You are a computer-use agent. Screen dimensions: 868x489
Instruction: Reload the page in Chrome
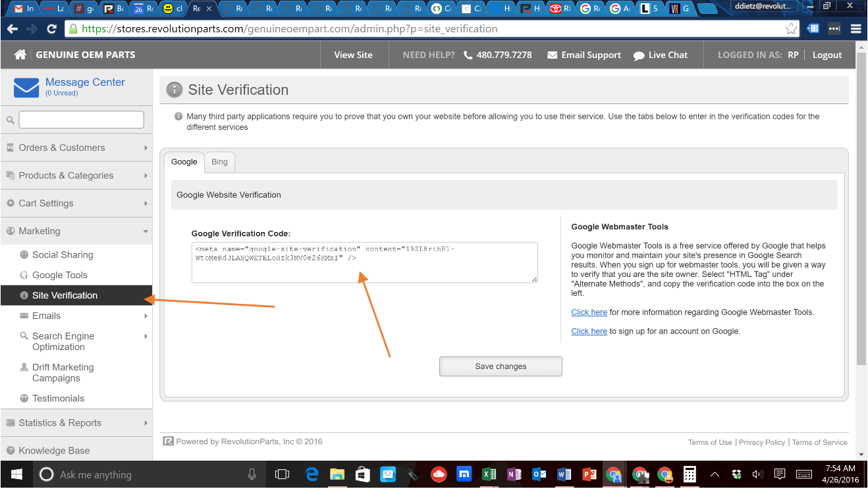pyautogui.click(x=52, y=29)
